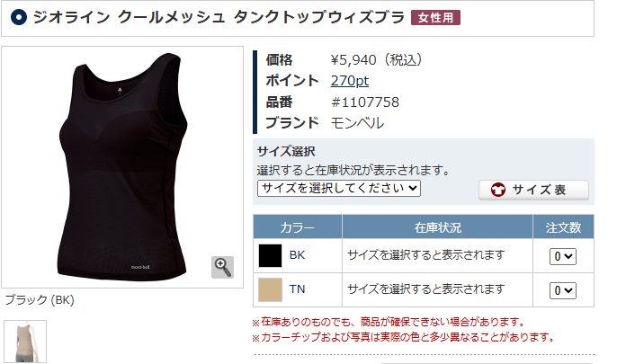Click the 女性用 women's tag
The height and width of the screenshot is (364, 617).
[x=435, y=18]
